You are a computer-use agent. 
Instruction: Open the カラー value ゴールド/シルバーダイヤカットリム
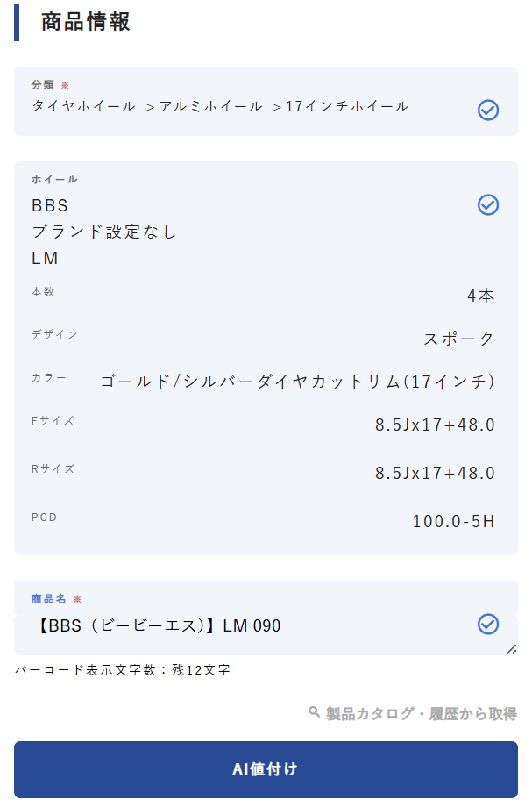tap(298, 382)
